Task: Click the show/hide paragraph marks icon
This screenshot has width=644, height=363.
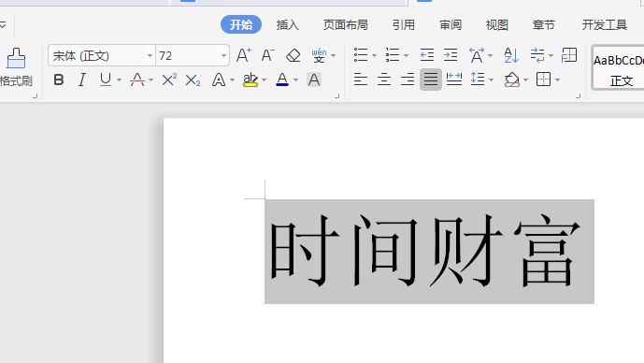Action: [x=537, y=55]
